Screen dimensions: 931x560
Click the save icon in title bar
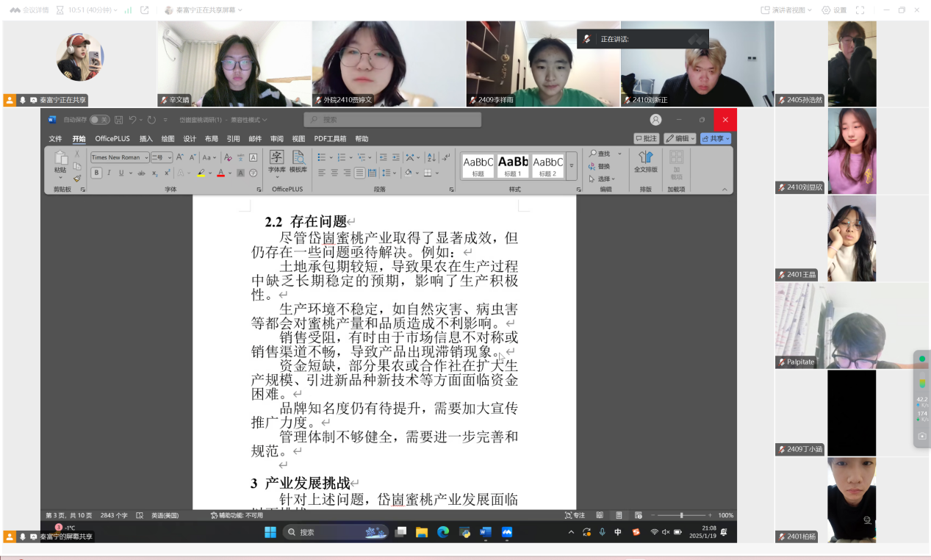point(118,120)
